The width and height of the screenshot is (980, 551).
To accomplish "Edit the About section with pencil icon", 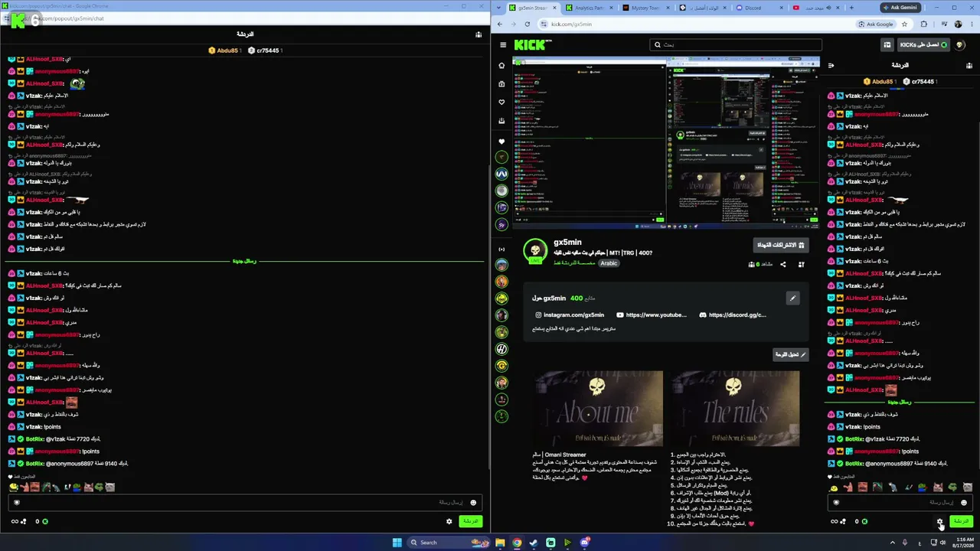I will [792, 298].
